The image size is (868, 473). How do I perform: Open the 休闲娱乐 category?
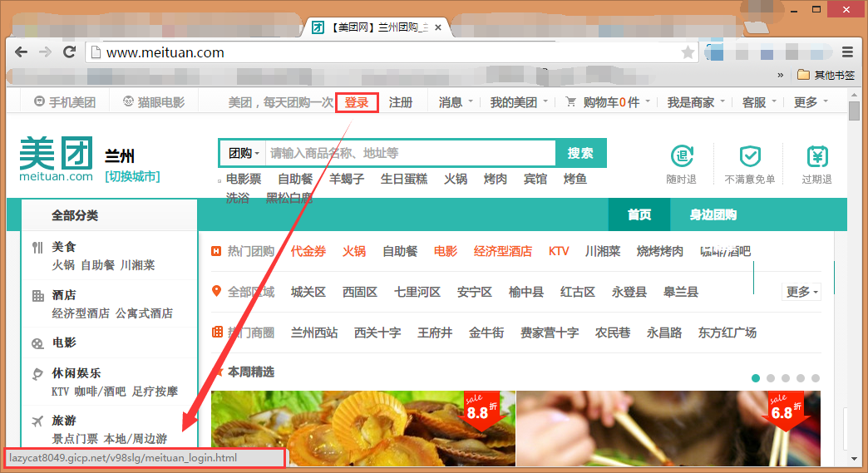76,373
